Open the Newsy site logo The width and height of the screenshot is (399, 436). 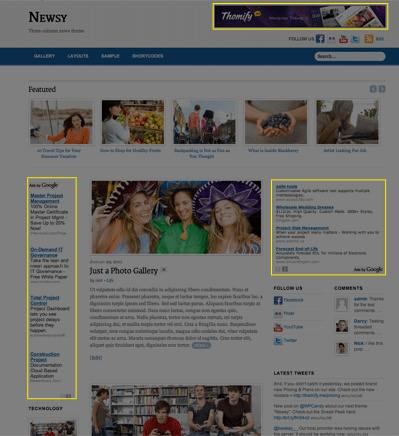pyautogui.click(x=48, y=17)
